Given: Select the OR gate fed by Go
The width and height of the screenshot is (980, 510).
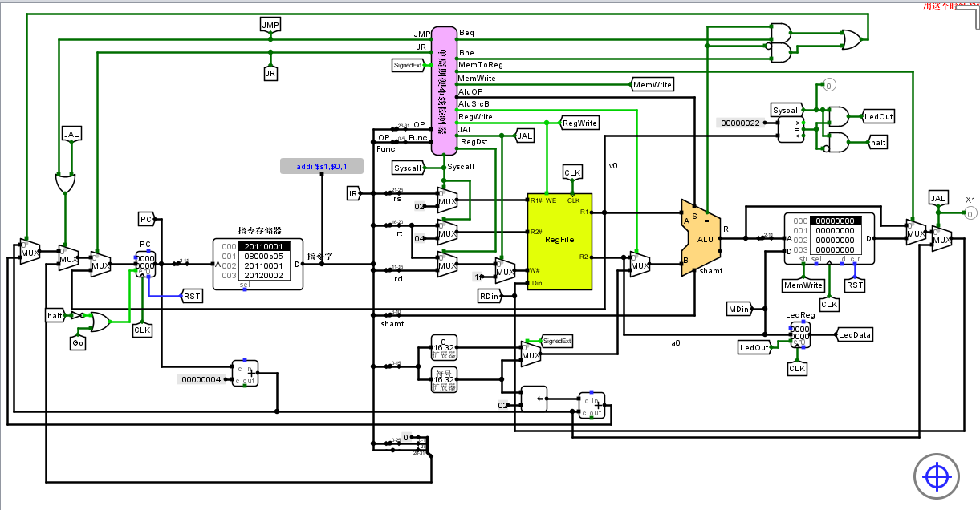Looking at the screenshot, I should pyautogui.click(x=100, y=322).
